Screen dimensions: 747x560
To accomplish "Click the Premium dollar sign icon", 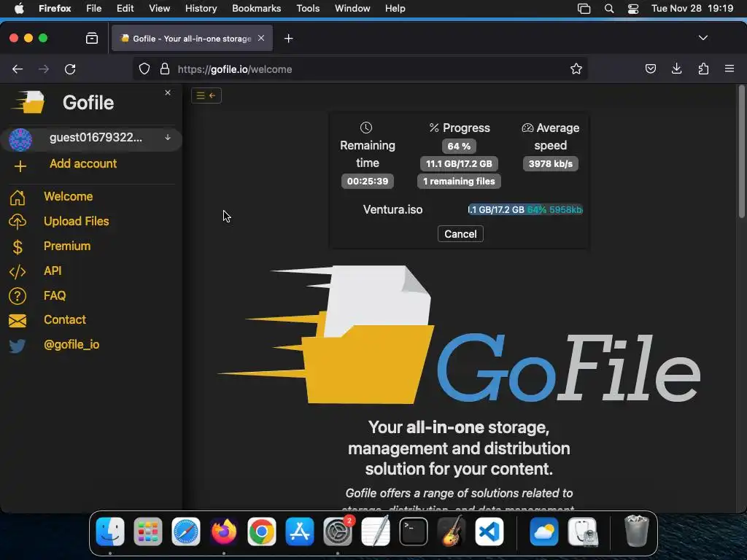I will [18, 246].
